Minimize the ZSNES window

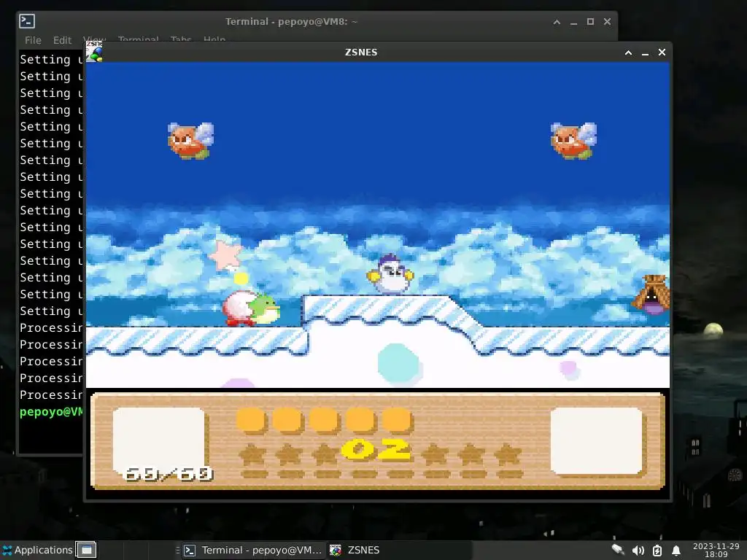point(645,52)
